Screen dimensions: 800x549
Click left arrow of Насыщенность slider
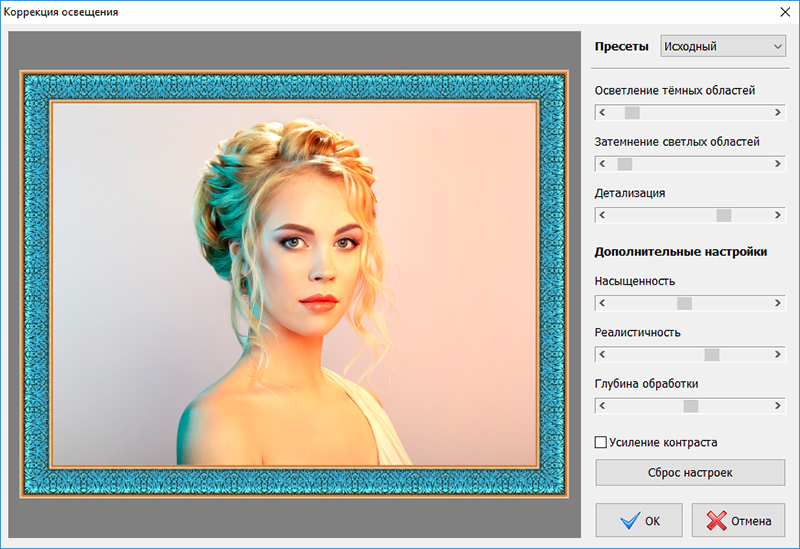[603, 303]
